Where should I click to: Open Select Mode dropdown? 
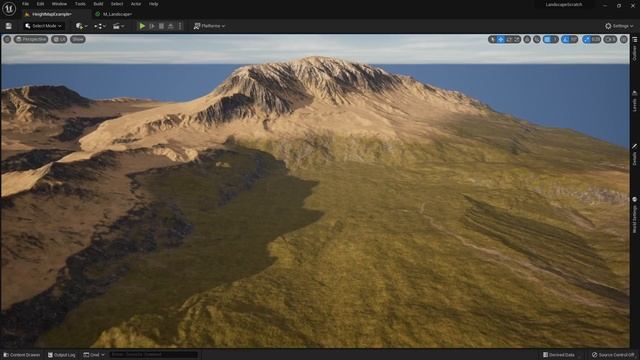[43, 26]
